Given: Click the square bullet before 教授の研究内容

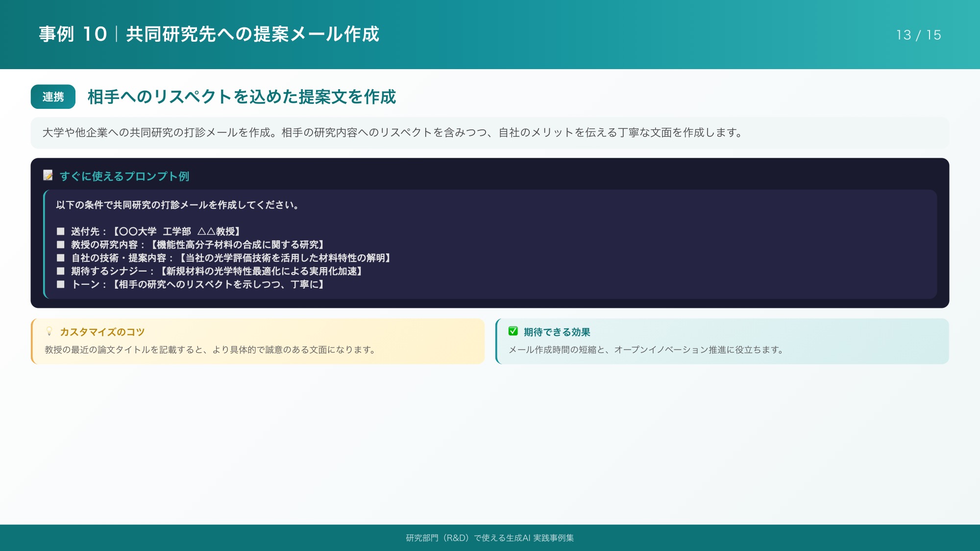Looking at the screenshot, I should pyautogui.click(x=61, y=245).
